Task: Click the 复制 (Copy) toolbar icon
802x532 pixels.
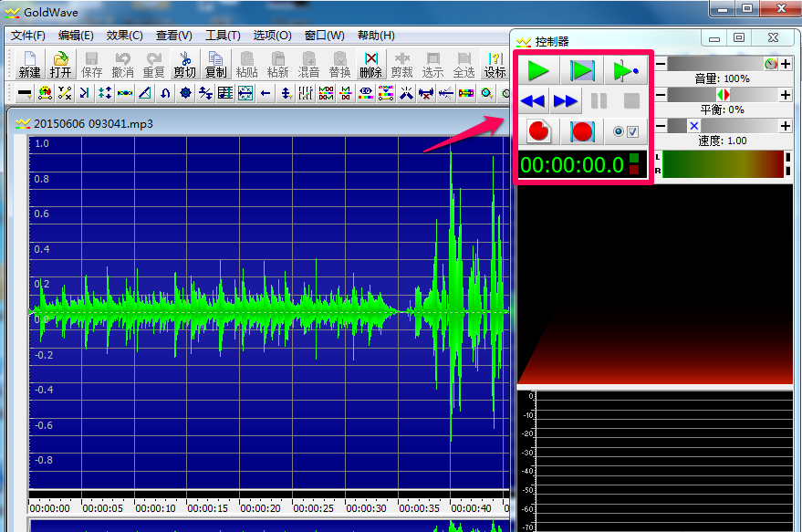Action: (215, 64)
